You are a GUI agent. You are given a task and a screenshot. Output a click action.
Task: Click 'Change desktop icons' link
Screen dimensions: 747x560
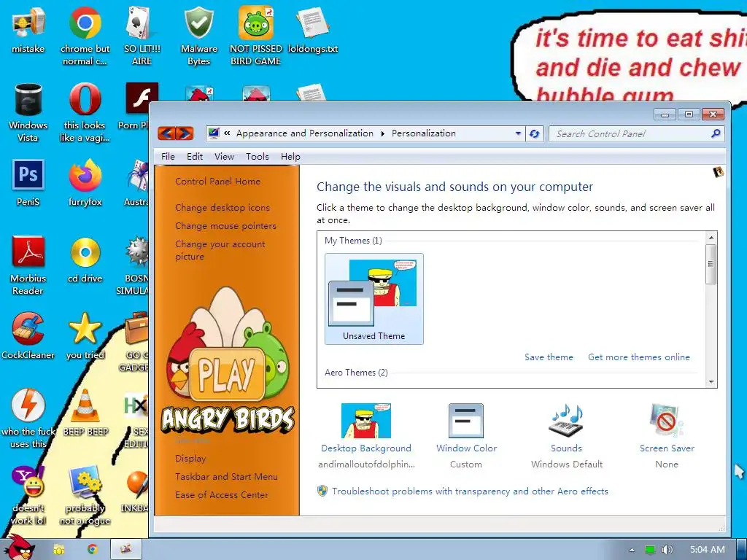coord(222,208)
